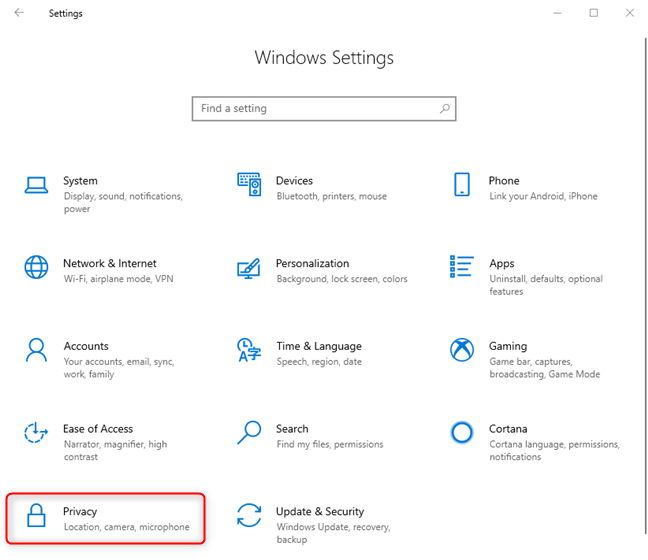Click the vertical scrollbar on right edge
Viewport: 648px width, 560px height.
point(645,286)
